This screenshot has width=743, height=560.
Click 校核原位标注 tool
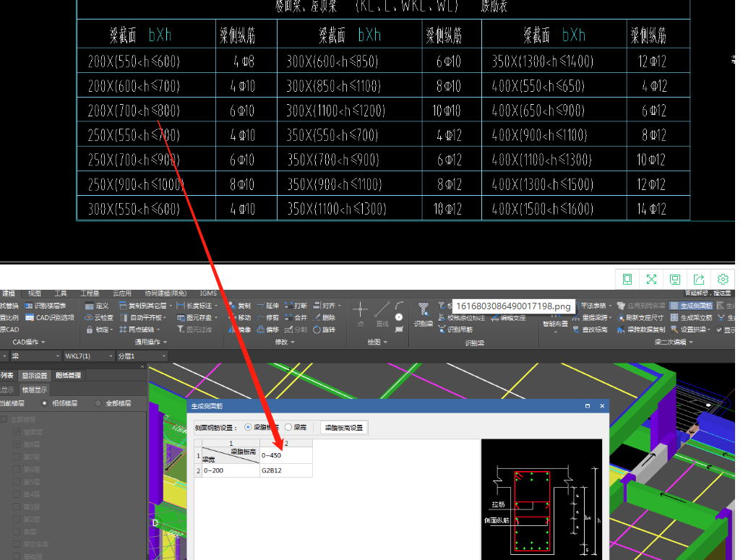462,317
